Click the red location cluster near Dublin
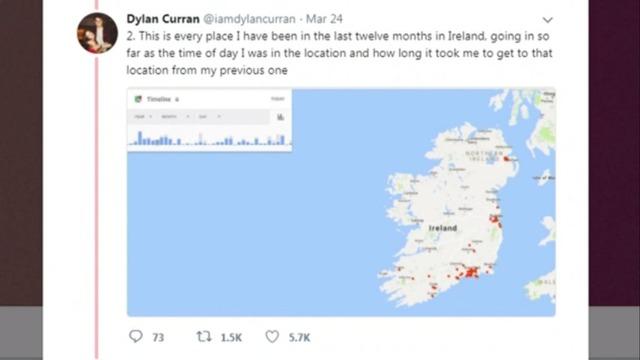 [495, 220]
